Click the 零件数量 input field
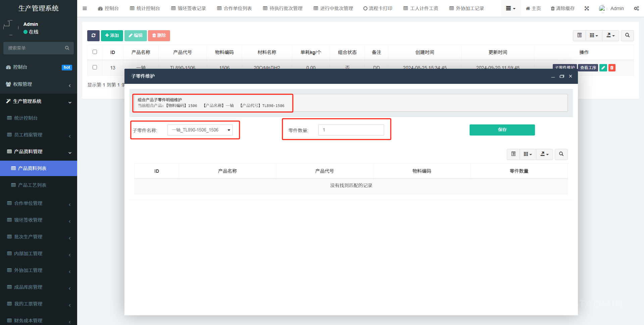Image resolution: width=644 pixels, height=325 pixels. tap(351, 130)
